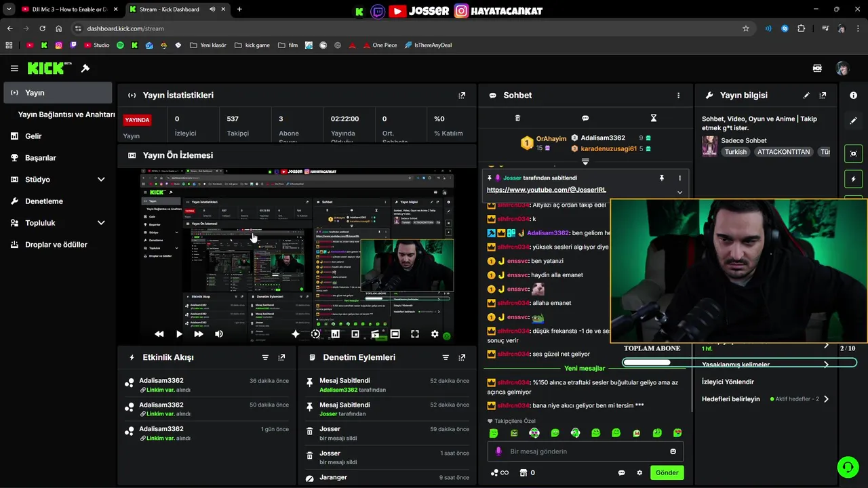Image resolution: width=868 pixels, height=488 pixels.
Task: Open a new browser tab
Action: coord(239,9)
